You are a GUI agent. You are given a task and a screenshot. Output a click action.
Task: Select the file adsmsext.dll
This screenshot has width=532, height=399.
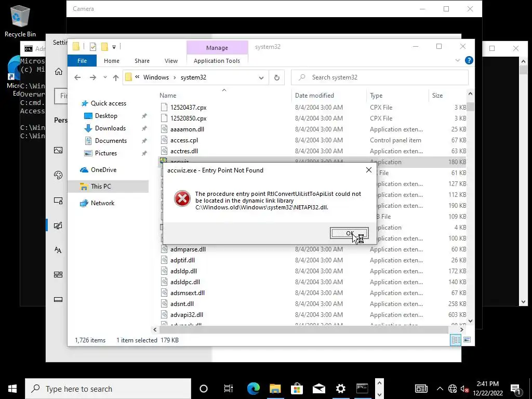(187, 293)
